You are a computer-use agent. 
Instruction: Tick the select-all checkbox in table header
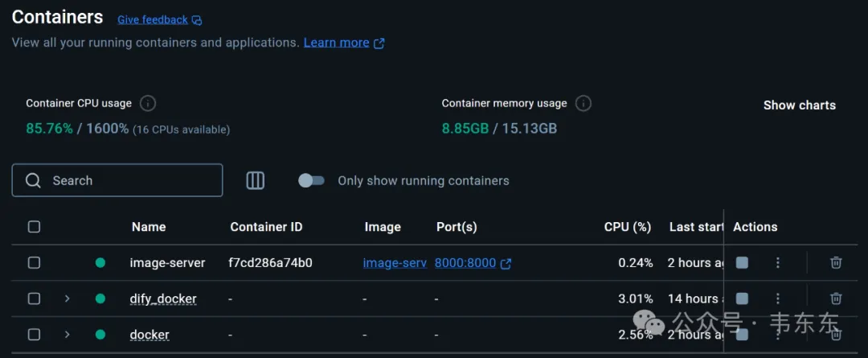coord(35,227)
